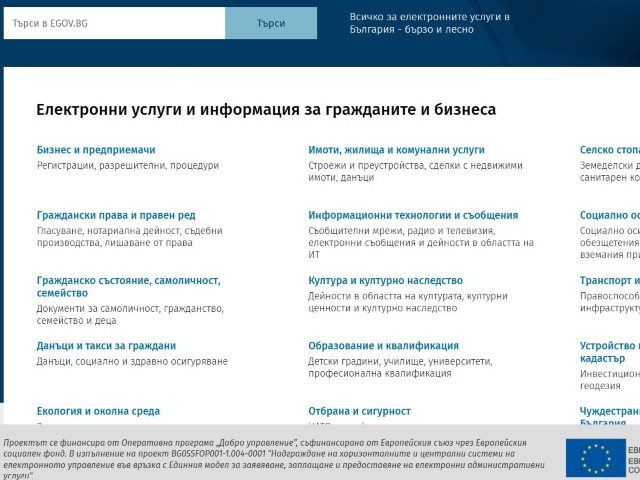Open "Имоти, жилища и комунални услуги"
The width and height of the screenshot is (640, 480).
click(x=396, y=150)
